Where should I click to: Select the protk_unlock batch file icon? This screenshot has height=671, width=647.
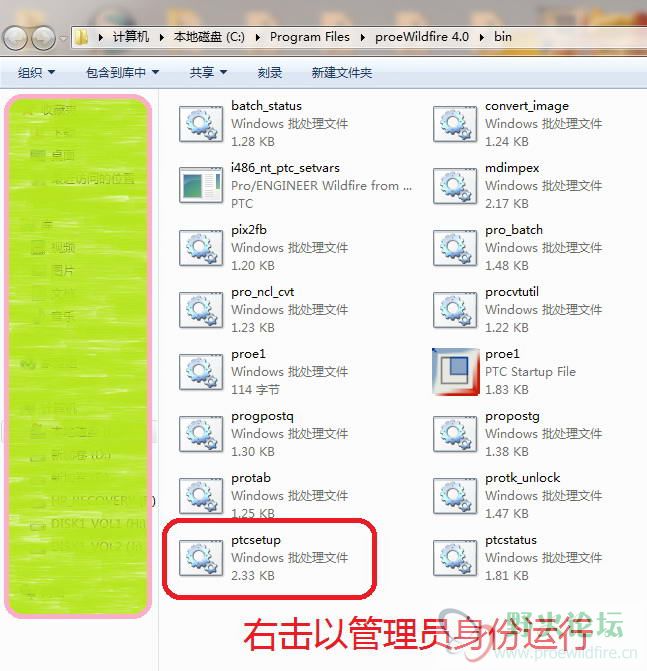pos(455,496)
